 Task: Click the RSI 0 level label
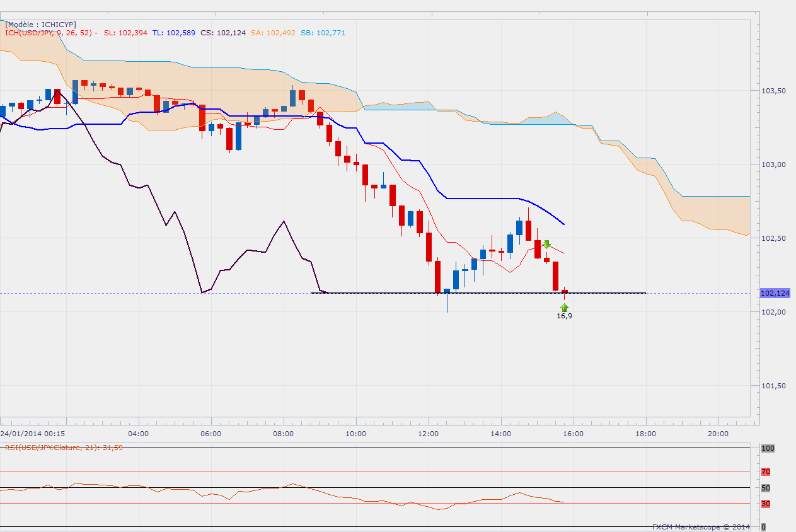click(764, 527)
